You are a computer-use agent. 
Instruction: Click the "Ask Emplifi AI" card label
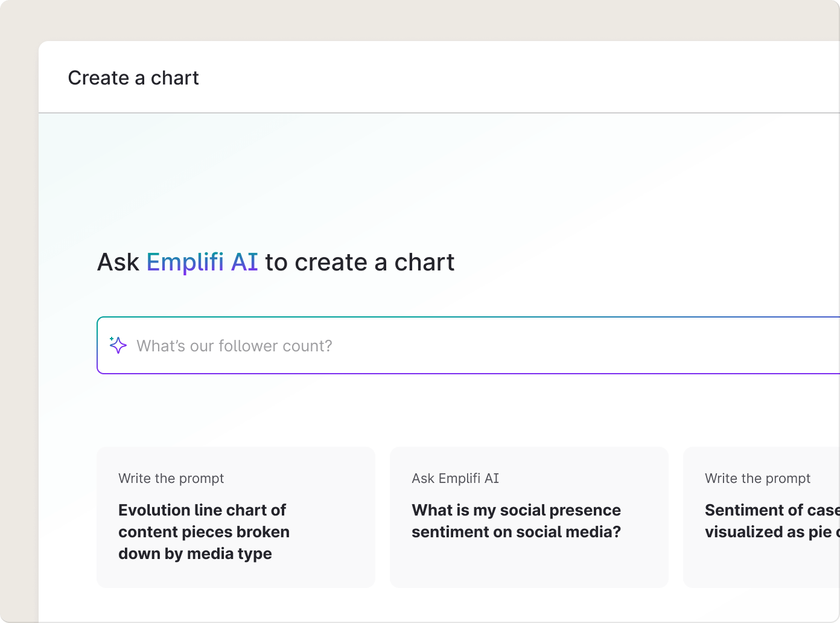[455, 479]
